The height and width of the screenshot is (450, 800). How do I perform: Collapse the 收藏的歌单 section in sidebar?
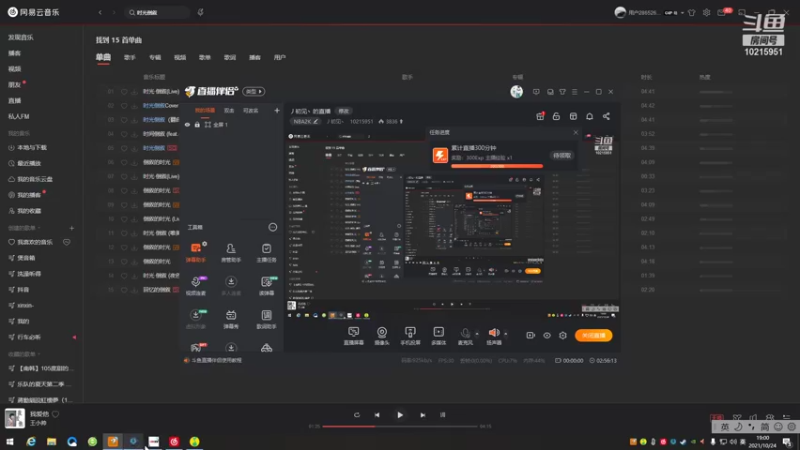pos(23,354)
